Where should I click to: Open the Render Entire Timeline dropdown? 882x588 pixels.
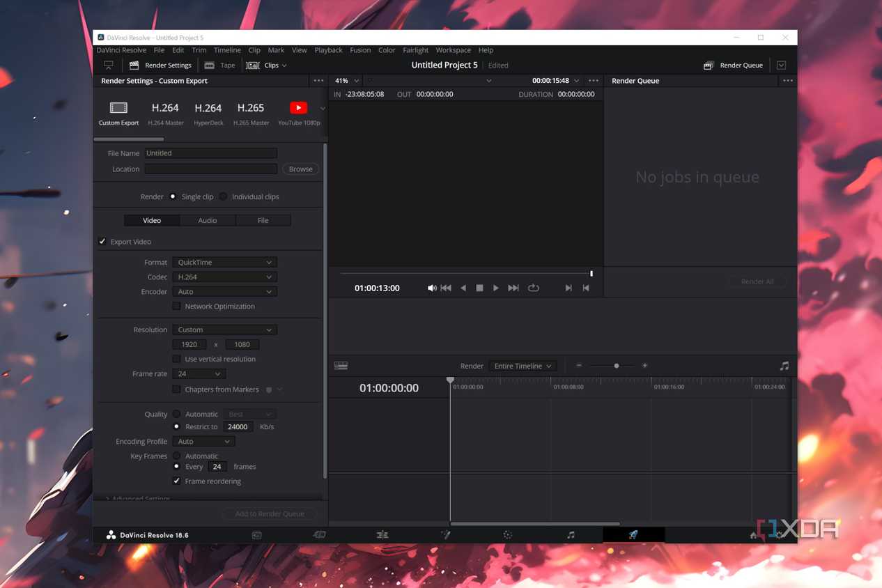point(523,366)
